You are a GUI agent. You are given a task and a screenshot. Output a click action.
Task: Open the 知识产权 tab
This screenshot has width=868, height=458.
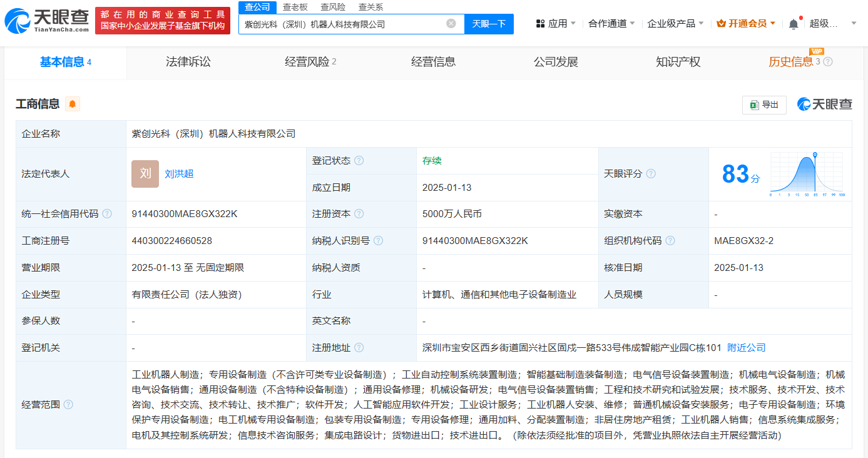[x=678, y=62]
